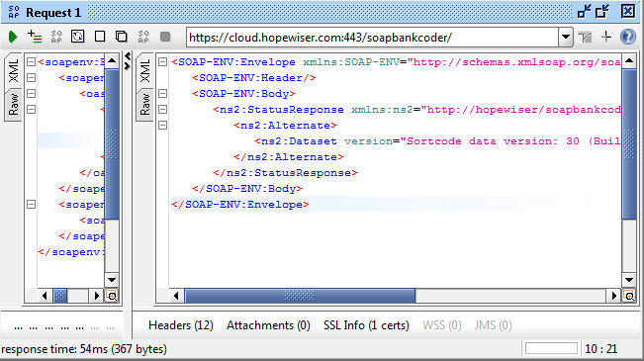Click the response scrollbar down arrow
Image resolution: width=644 pixels, height=361 pixels.
[629, 280]
